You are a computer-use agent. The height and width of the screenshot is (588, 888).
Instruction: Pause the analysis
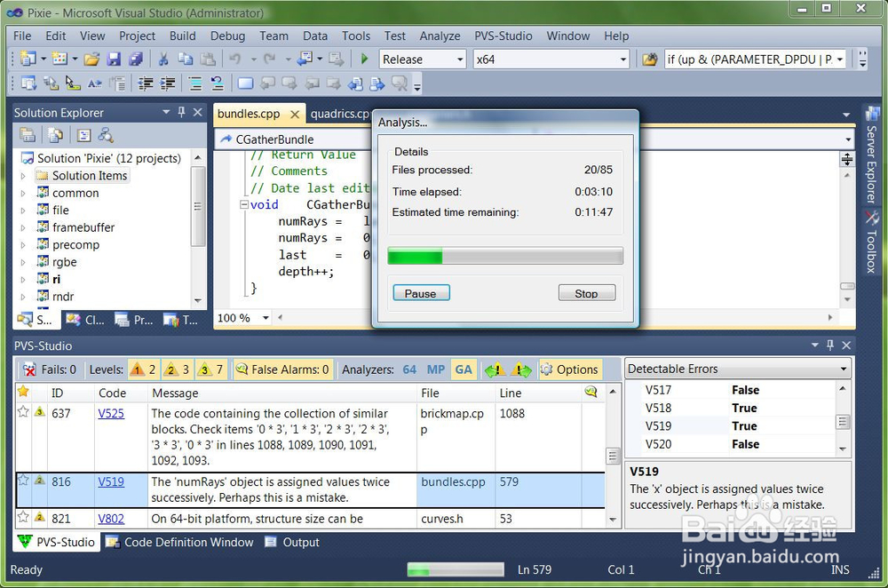point(421,293)
